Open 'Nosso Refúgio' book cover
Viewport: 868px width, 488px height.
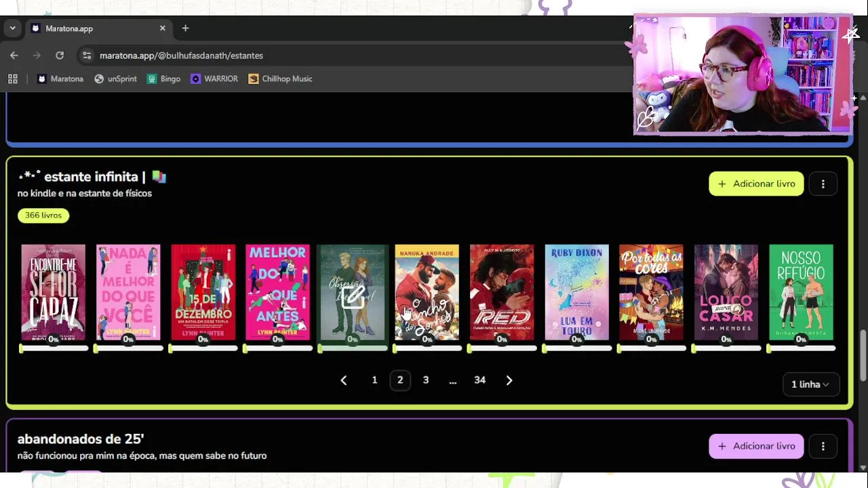801,292
